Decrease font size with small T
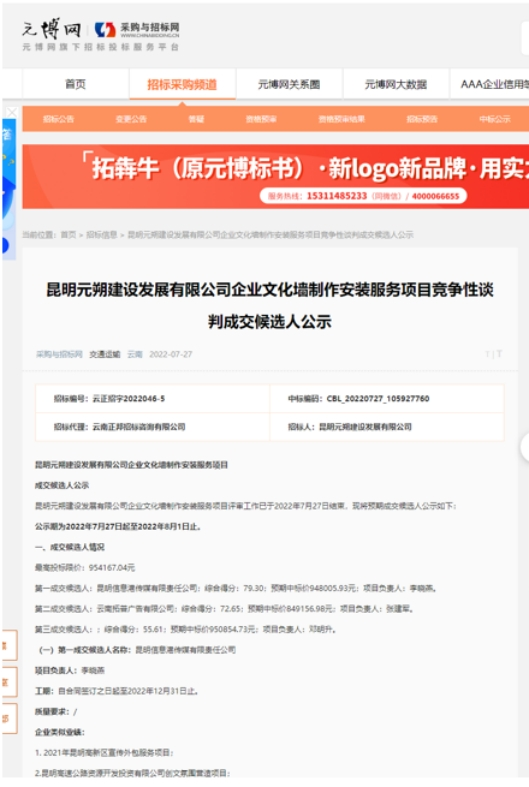 click(487, 354)
